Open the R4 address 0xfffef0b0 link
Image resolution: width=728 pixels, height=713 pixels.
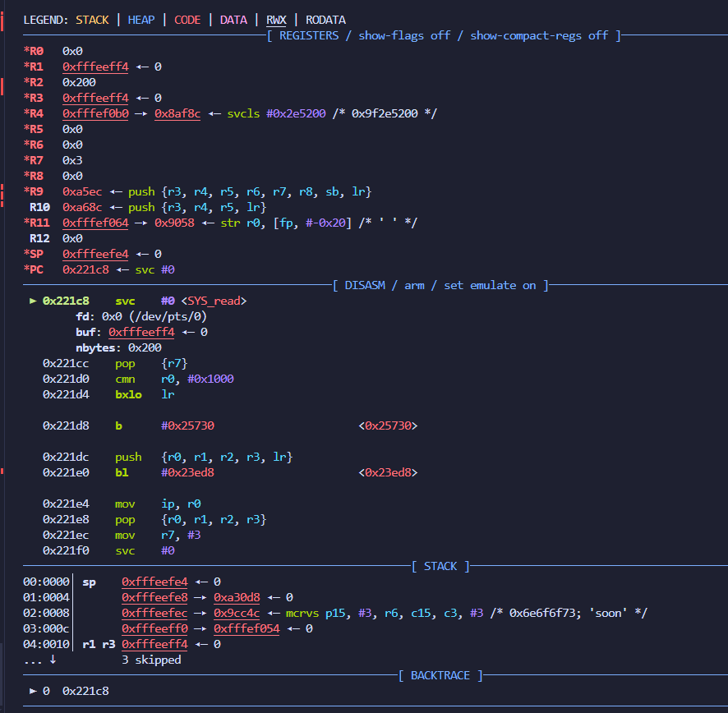[95, 113]
